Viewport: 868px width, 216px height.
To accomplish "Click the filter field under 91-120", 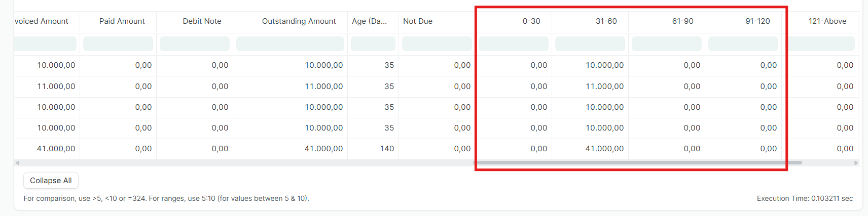I will [743, 44].
